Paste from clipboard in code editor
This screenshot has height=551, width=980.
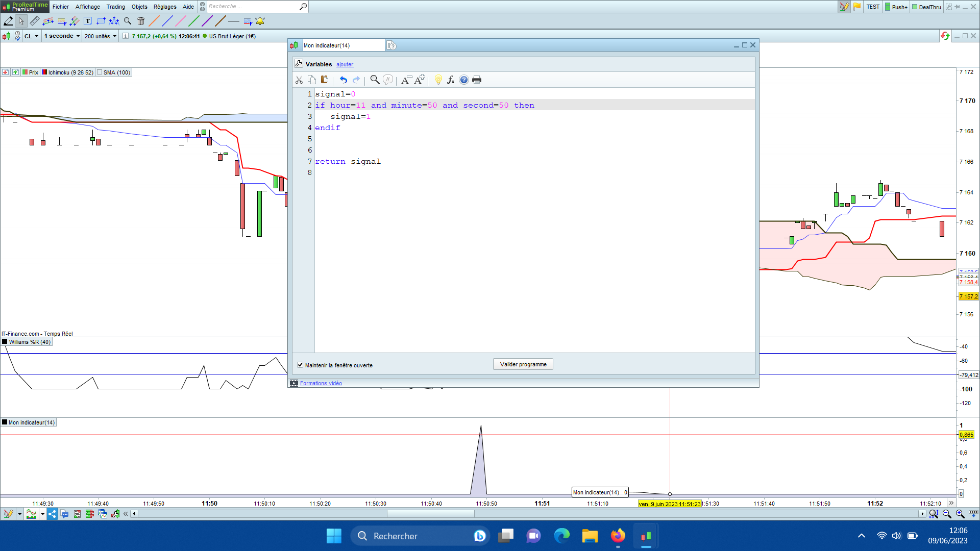pyautogui.click(x=325, y=80)
